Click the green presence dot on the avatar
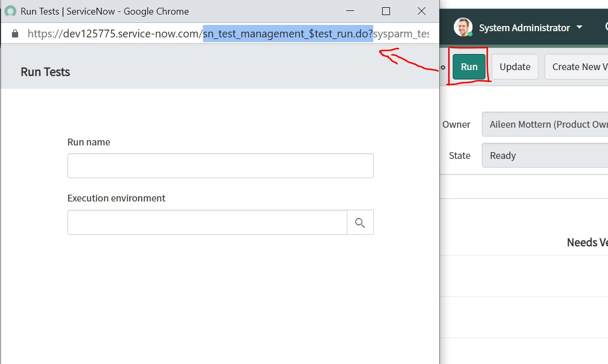The width and height of the screenshot is (608, 364). coord(468,34)
